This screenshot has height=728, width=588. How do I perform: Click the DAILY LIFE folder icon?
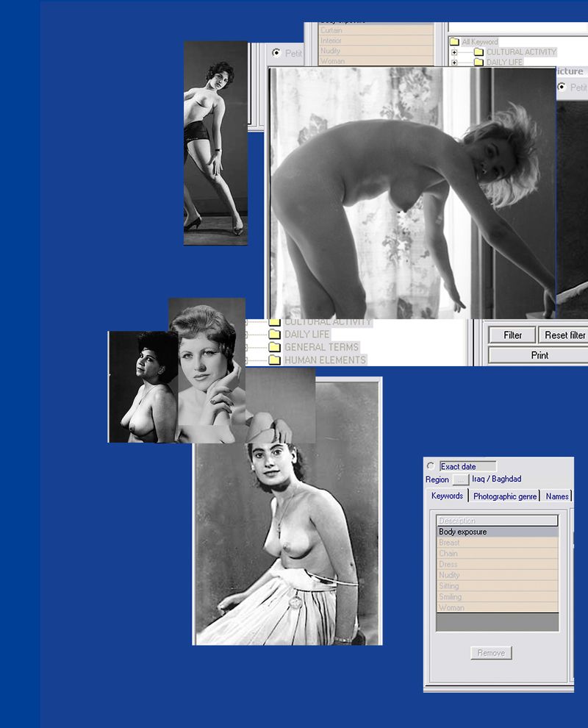click(x=478, y=63)
